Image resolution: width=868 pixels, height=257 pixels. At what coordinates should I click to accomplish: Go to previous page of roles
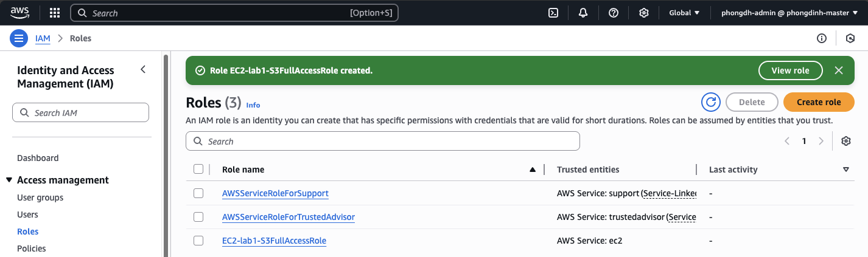[787, 141]
